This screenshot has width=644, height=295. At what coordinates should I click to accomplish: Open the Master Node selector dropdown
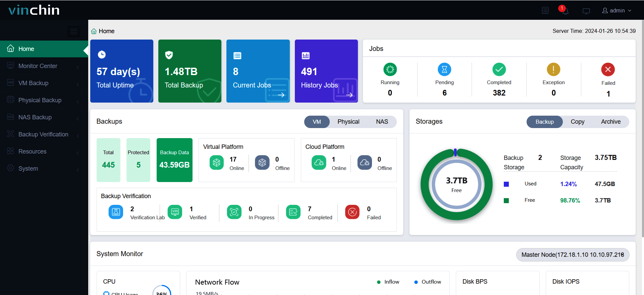(573, 255)
